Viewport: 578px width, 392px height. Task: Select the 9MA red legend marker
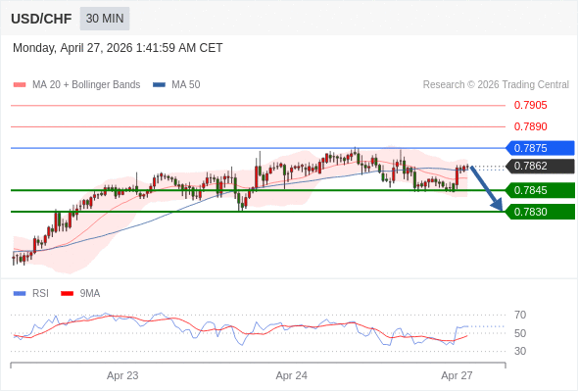point(67,294)
